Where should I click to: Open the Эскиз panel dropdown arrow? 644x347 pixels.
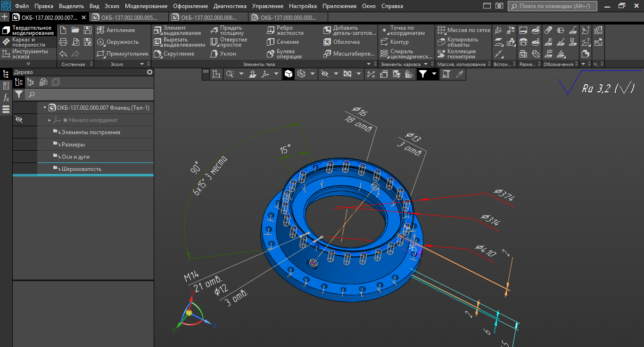(142, 64)
